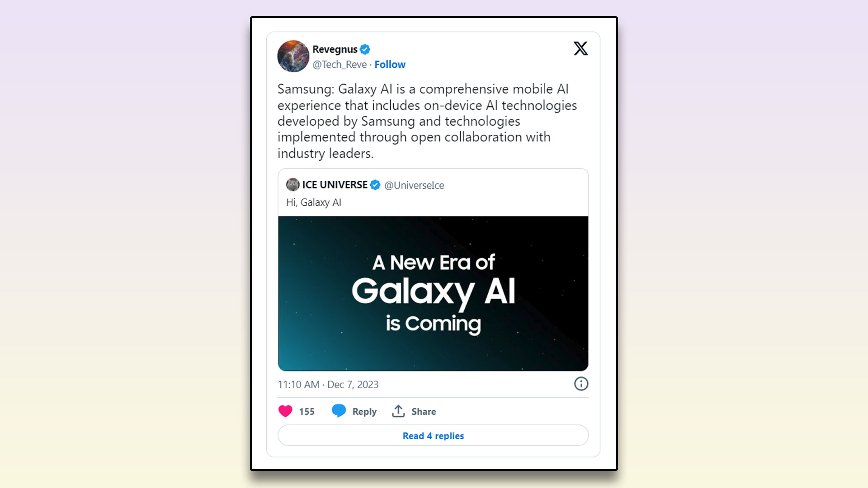
Task: Click the Follow link for @Tech_Reve
Action: click(x=390, y=64)
